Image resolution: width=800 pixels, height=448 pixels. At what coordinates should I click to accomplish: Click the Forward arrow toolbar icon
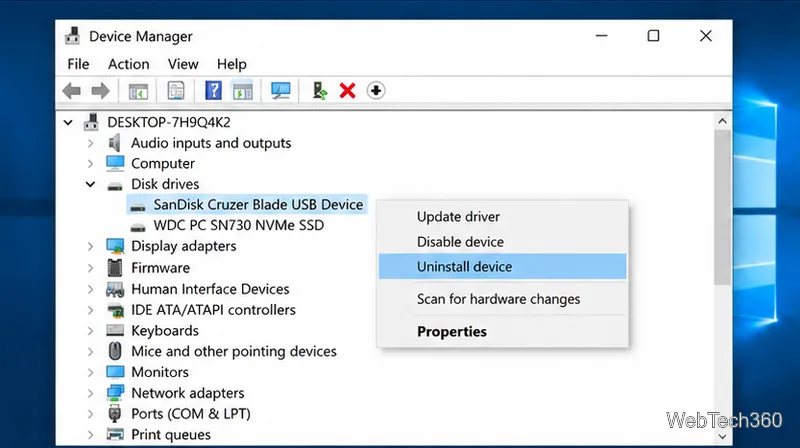(x=100, y=91)
